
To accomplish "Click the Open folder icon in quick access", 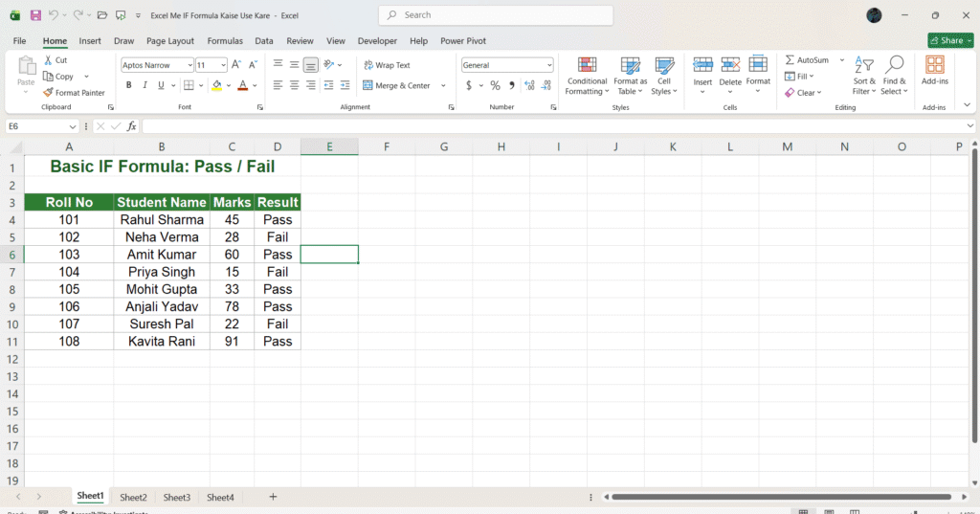I will click(102, 15).
